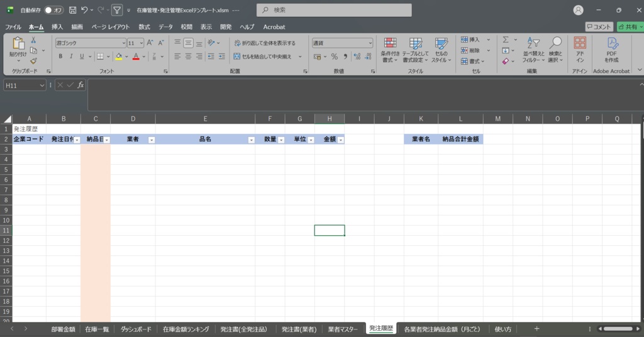This screenshot has height=337, width=644.
Task: Switch to the 挿入 ribbon tab
Action: point(57,26)
